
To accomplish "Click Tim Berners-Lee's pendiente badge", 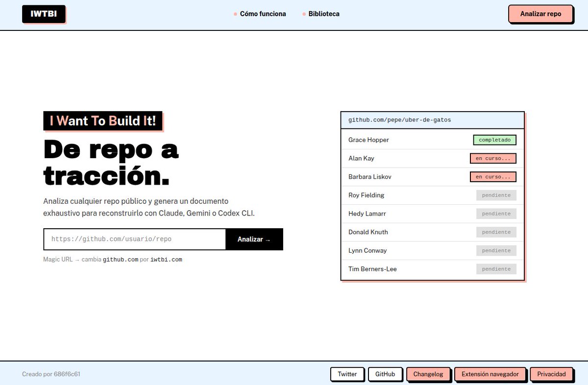I will 496,269.
